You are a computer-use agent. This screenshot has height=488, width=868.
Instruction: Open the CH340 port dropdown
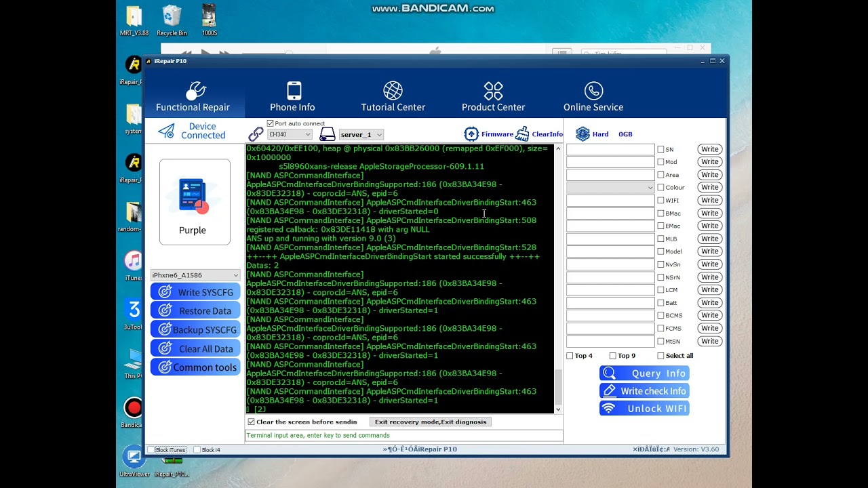pyautogui.click(x=290, y=134)
